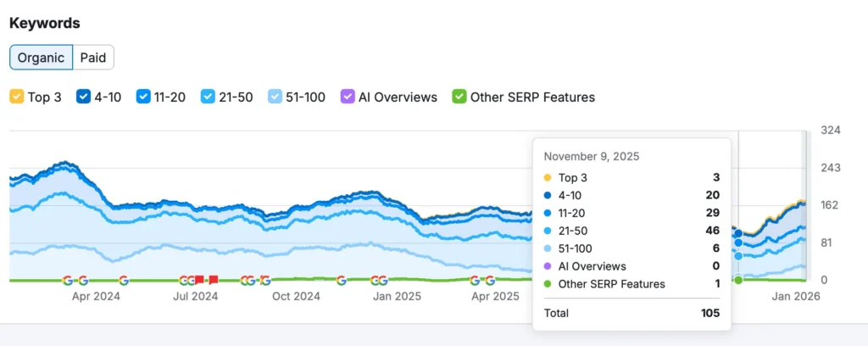Click the tooltip value "46" for 21-50

[x=713, y=231]
